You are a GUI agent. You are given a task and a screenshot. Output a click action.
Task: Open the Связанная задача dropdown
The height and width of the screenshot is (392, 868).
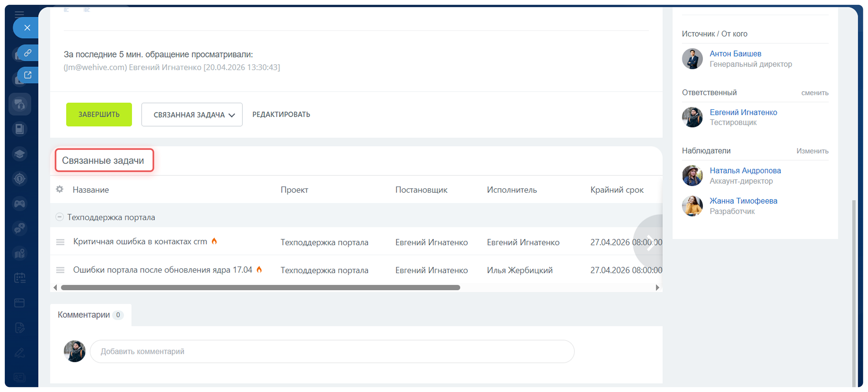tap(192, 115)
